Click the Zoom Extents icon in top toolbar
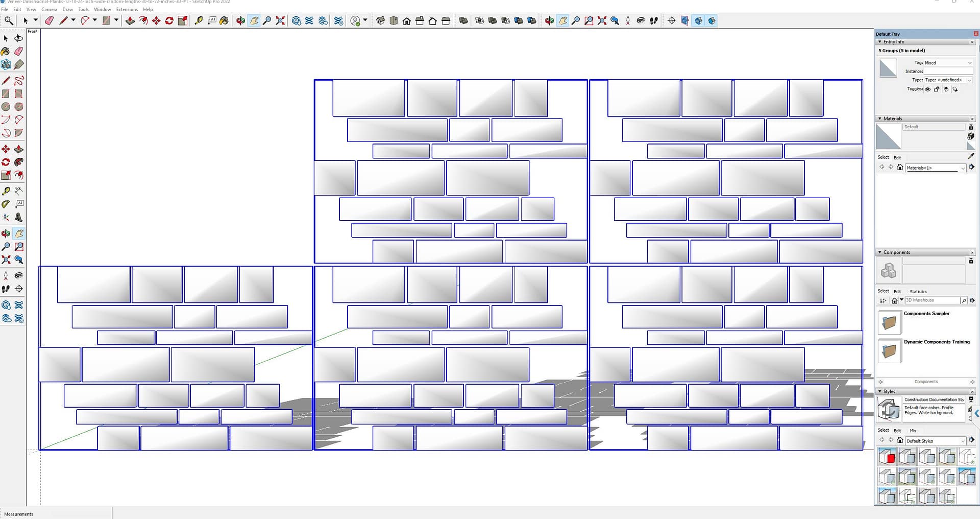This screenshot has width=980, height=519. (280, 20)
